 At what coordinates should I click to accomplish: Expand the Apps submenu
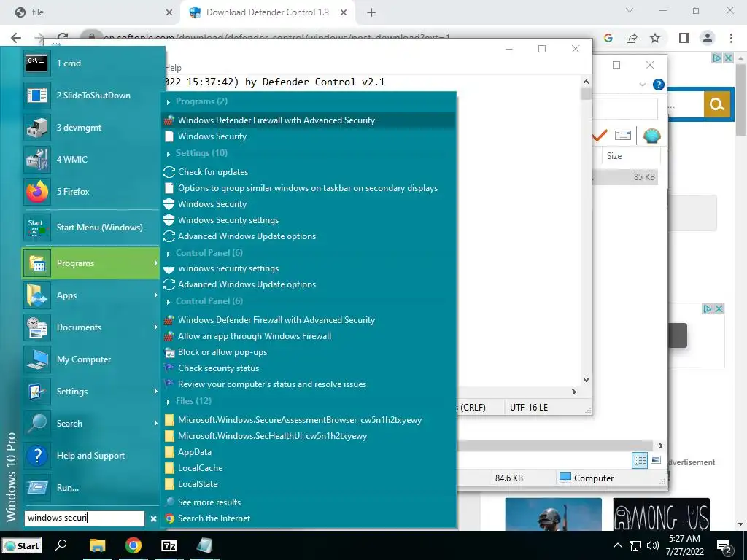point(90,295)
